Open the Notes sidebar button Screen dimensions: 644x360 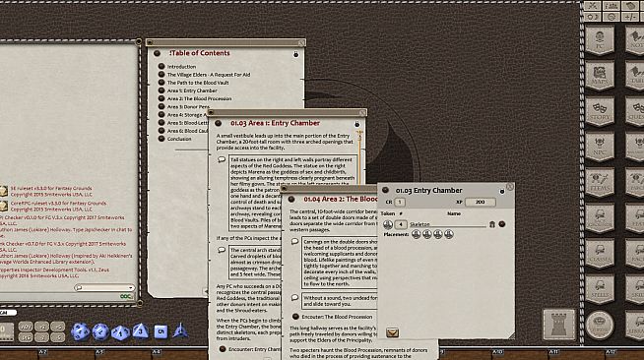pos(635,40)
